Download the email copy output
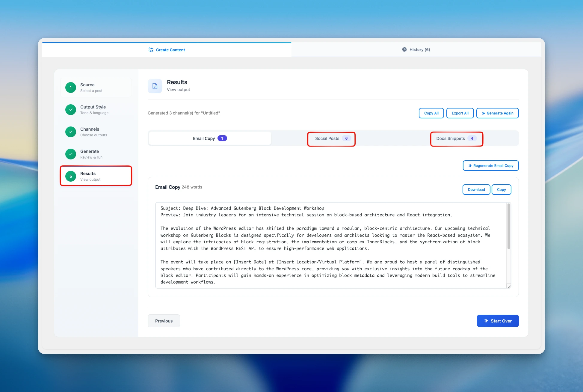The width and height of the screenshot is (583, 392). (x=476, y=189)
